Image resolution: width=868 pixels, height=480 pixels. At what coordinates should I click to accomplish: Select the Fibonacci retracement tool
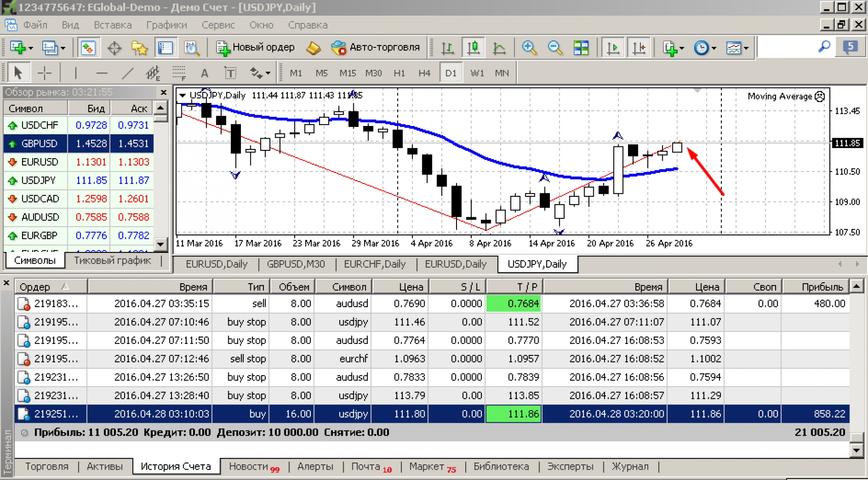pyautogui.click(x=179, y=73)
